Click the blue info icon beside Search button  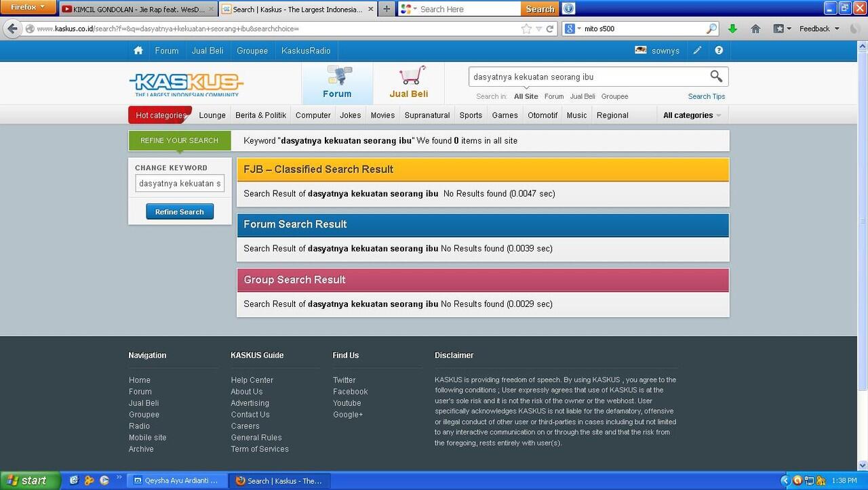point(569,9)
